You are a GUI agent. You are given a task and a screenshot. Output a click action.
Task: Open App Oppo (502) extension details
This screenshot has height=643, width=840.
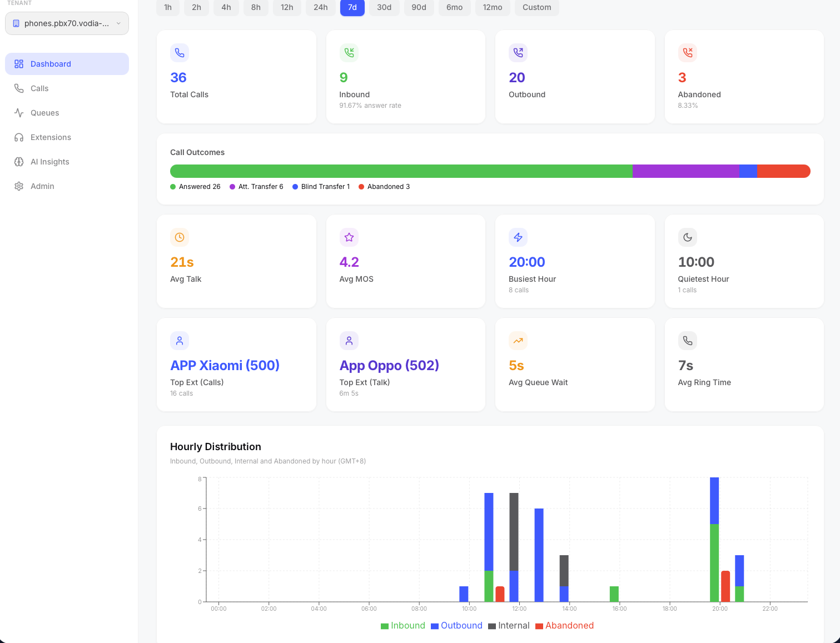389,365
